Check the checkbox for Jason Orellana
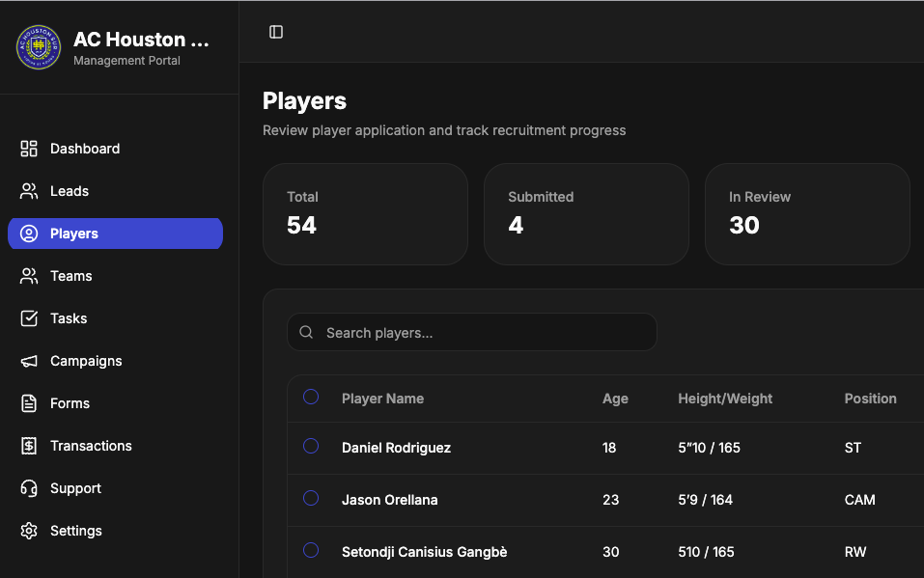This screenshot has width=924, height=578. tap(310, 498)
